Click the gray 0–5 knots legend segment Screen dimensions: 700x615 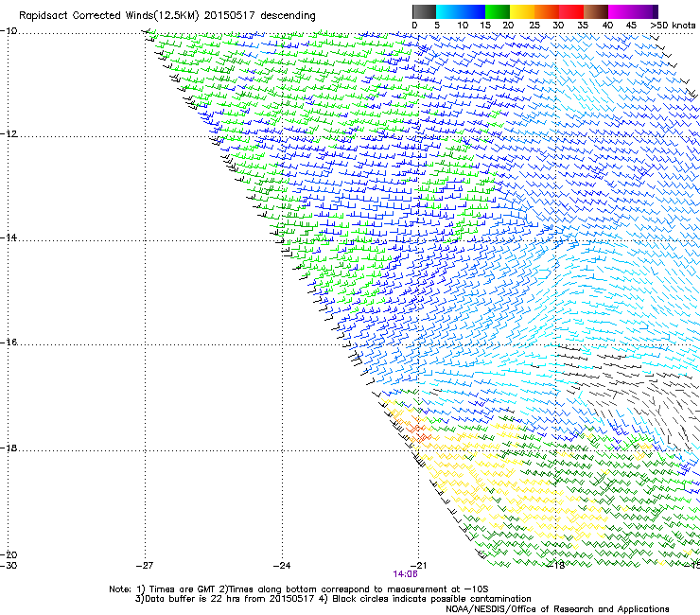click(x=424, y=11)
